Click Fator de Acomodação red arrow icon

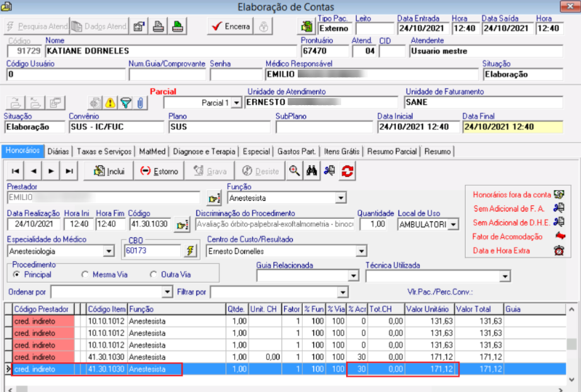560,236
